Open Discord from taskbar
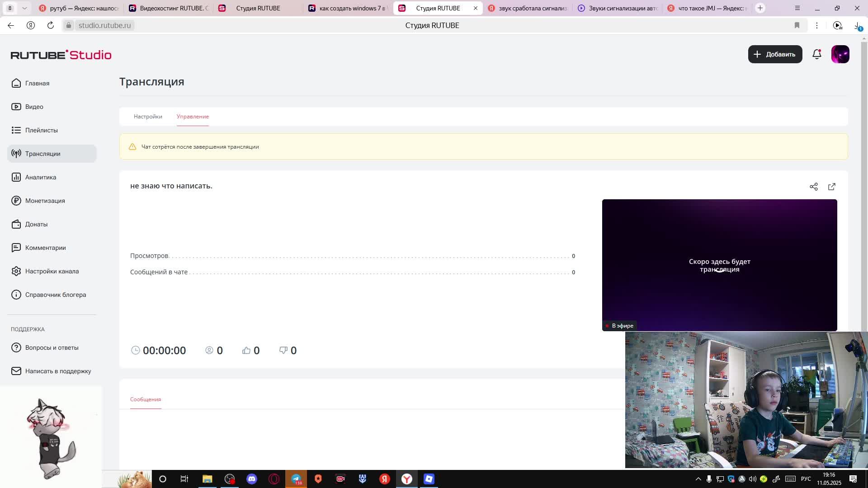 (x=252, y=479)
